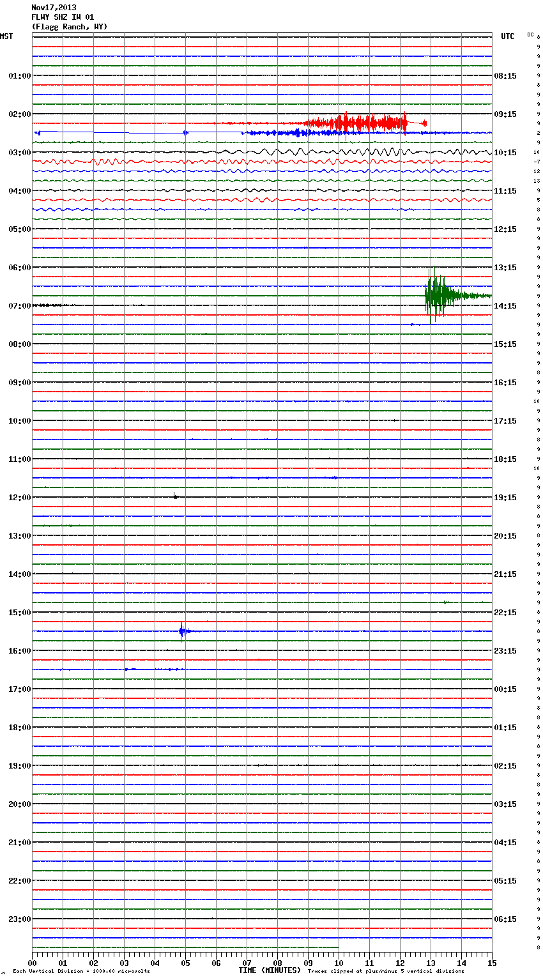543x980 pixels.
Task: Click bottom axis minute label "13"
Action: point(431,963)
